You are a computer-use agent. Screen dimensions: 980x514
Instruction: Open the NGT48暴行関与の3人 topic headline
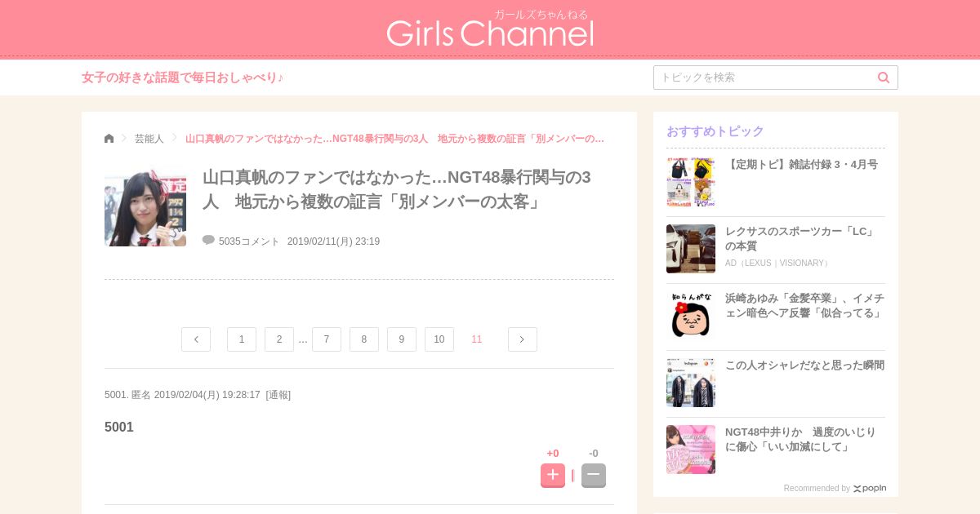point(396,189)
